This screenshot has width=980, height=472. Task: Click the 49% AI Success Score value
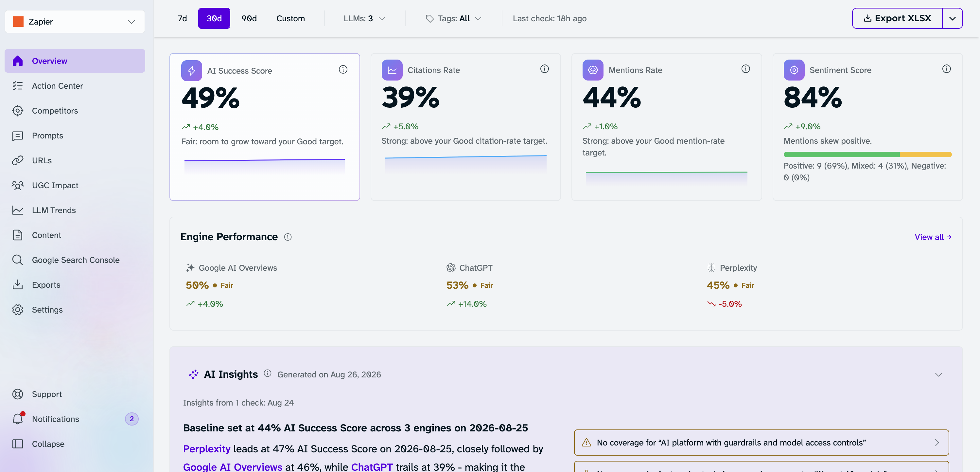[210, 98]
